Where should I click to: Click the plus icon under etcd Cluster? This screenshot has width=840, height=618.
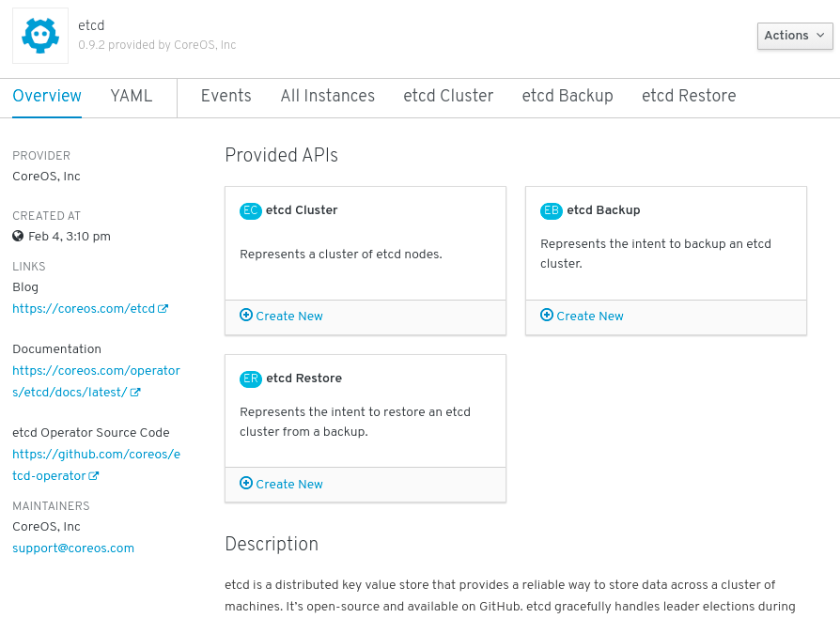tap(246, 316)
